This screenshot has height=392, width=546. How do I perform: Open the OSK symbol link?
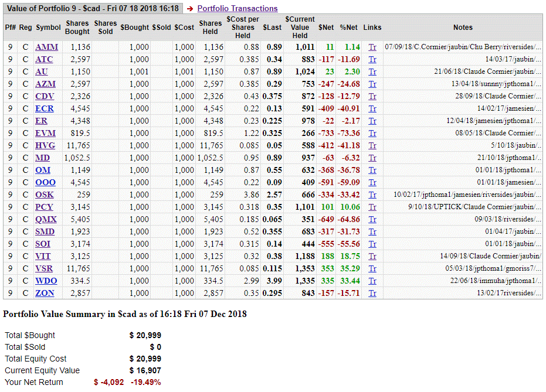45,195
